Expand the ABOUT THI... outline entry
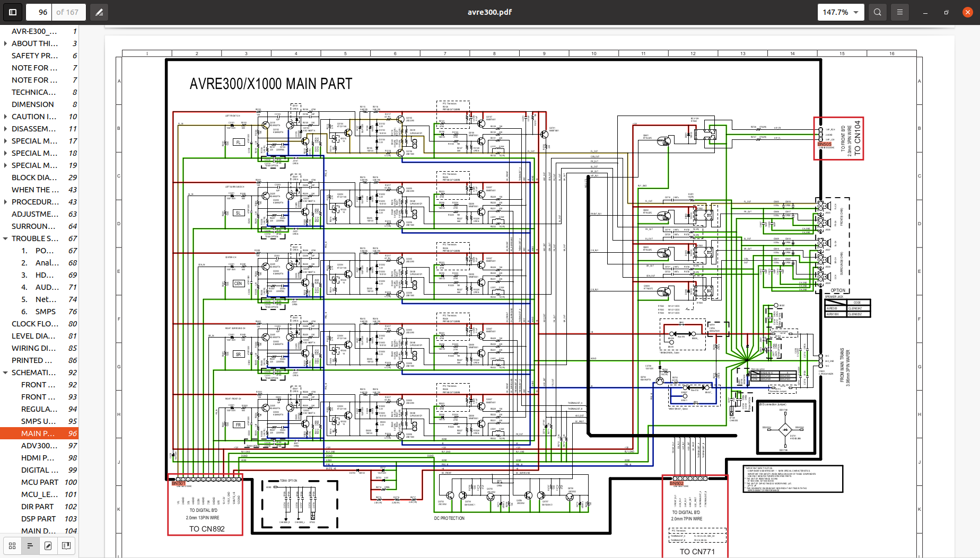Screen dimensions: 980x558 (5, 43)
